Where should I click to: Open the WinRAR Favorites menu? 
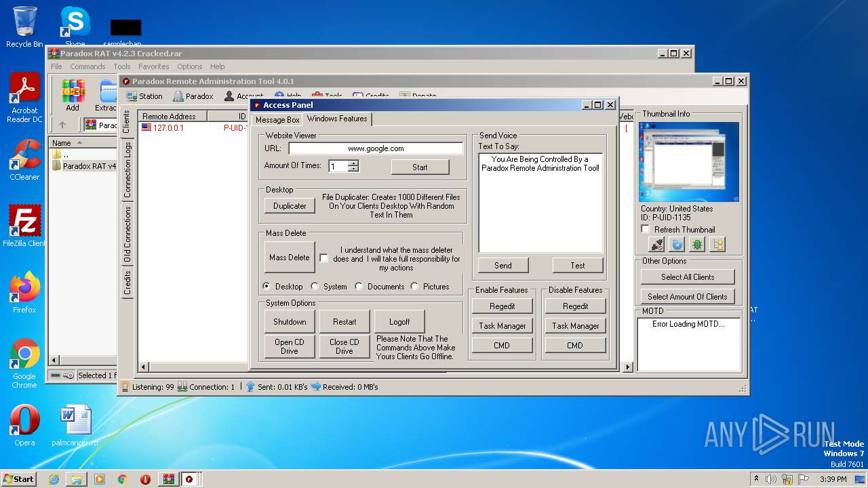tap(154, 66)
